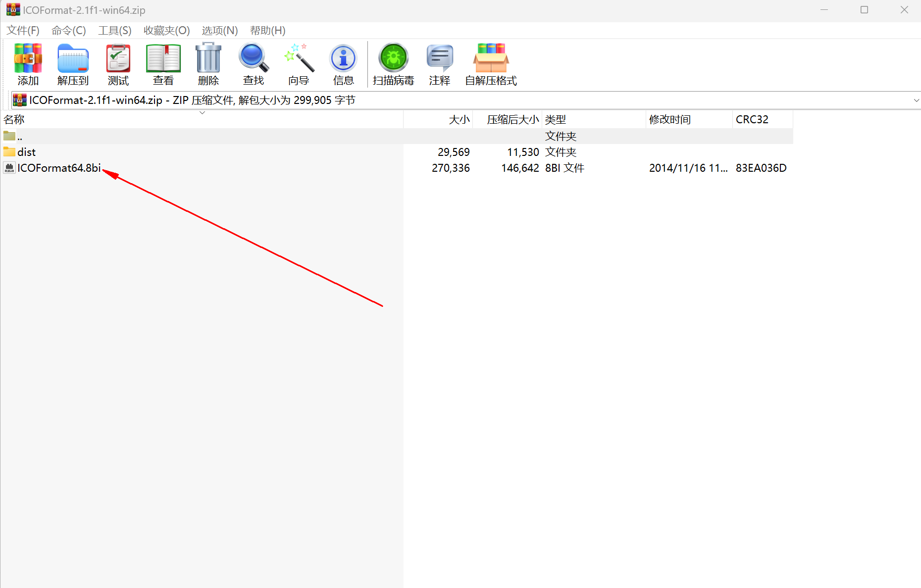This screenshot has height=588, width=921.
Task: Click the 解压到 (Extract to) toolbar icon
Action: [x=73, y=58]
